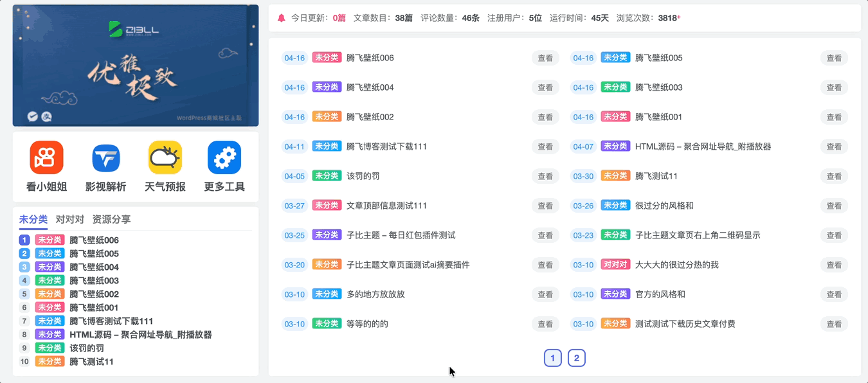Switch to the 未分类 tab
The width and height of the screenshot is (868, 383).
point(33,219)
